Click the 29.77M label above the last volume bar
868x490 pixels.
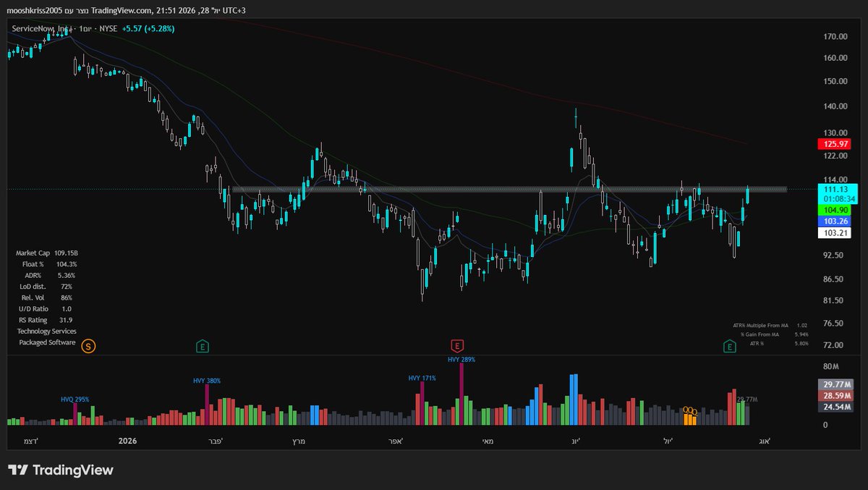tap(746, 400)
